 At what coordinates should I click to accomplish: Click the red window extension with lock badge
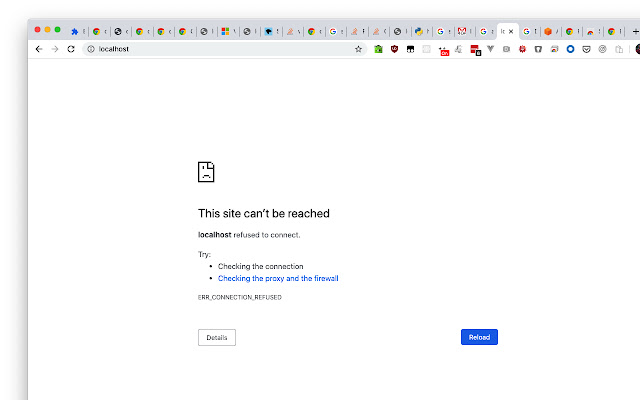pyautogui.click(x=475, y=50)
